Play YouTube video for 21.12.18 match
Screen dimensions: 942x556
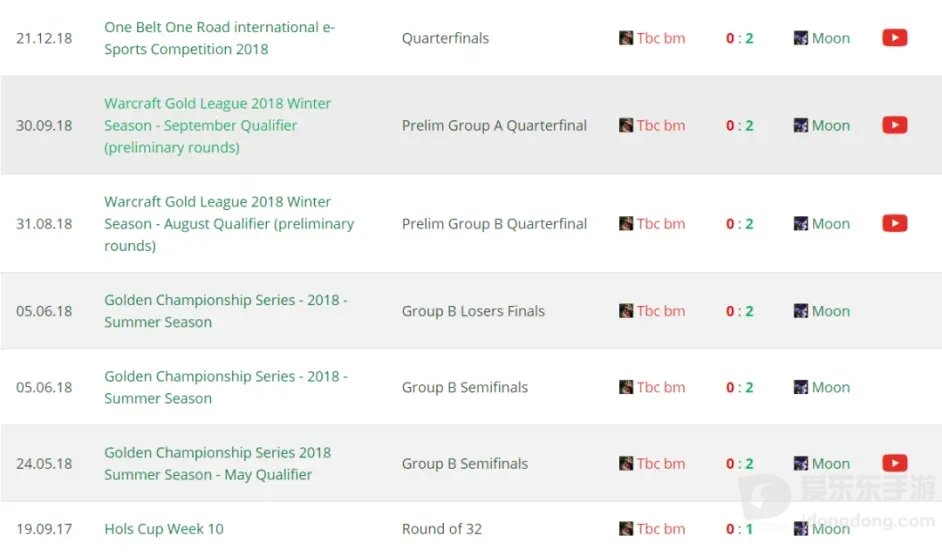click(895, 38)
